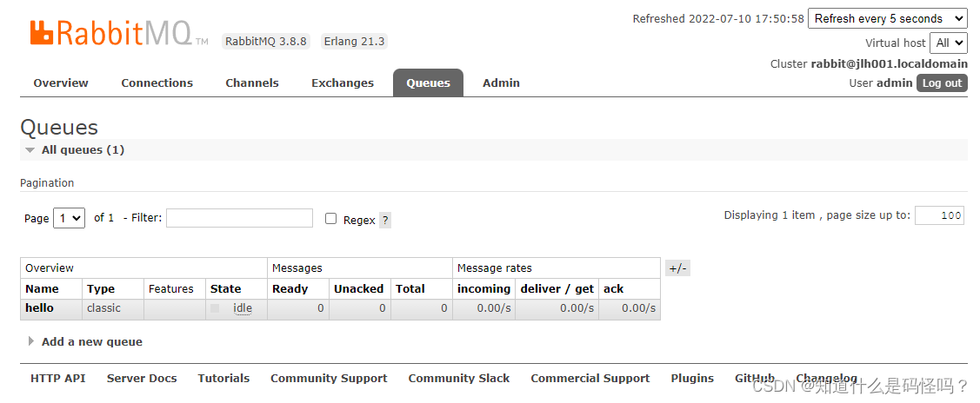Screen dimensions: 980x403
Task: Sort by the Ready column header
Action: pos(290,289)
